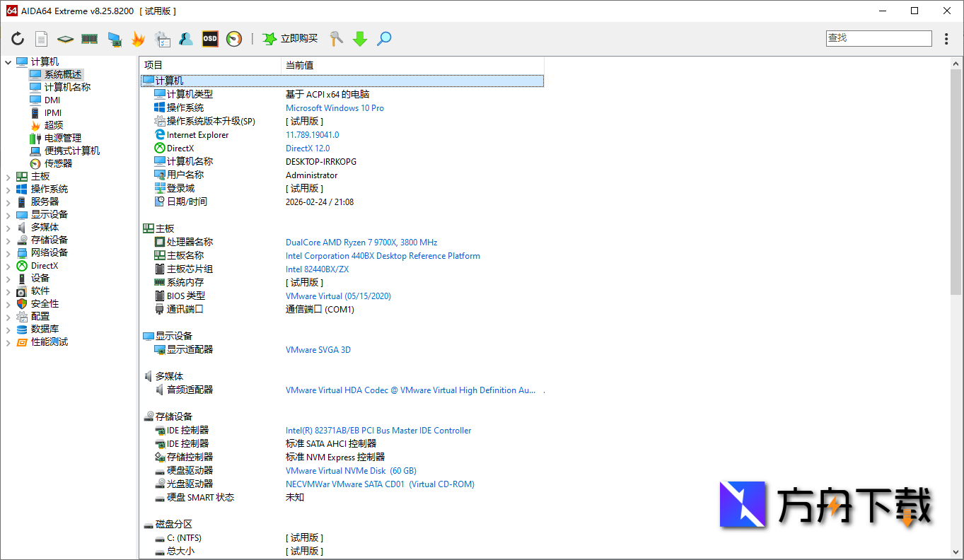
Task: Open the SensorPanel gauge toolbar icon
Action: [x=233, y=39]
